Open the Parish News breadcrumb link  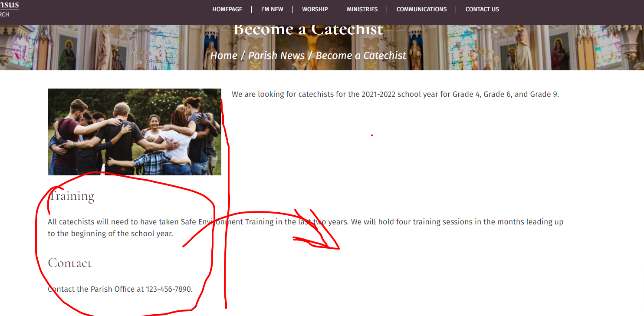click(276, 56)
